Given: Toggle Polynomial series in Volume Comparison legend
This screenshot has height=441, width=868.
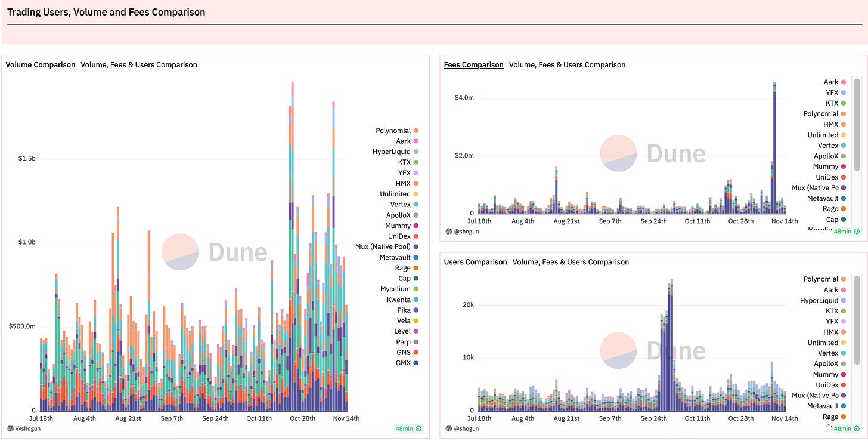Looking at the screenshot, I should coord(397,131).
